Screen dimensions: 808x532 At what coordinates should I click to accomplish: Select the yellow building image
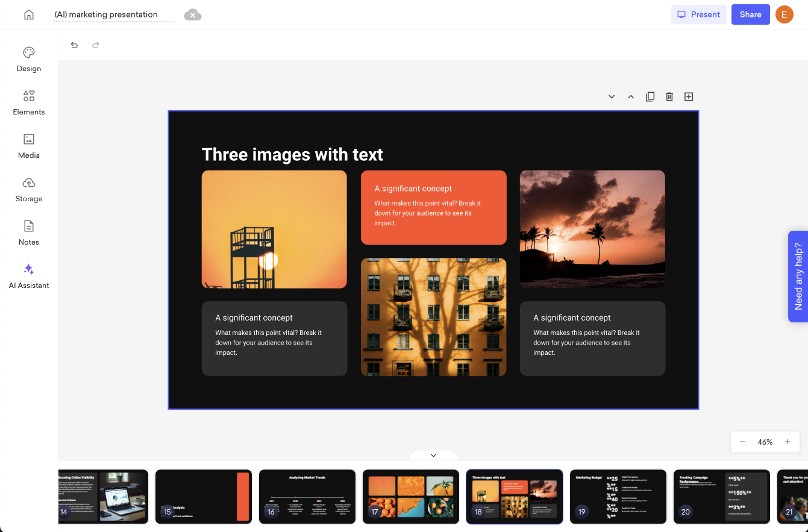click(433, 317)
